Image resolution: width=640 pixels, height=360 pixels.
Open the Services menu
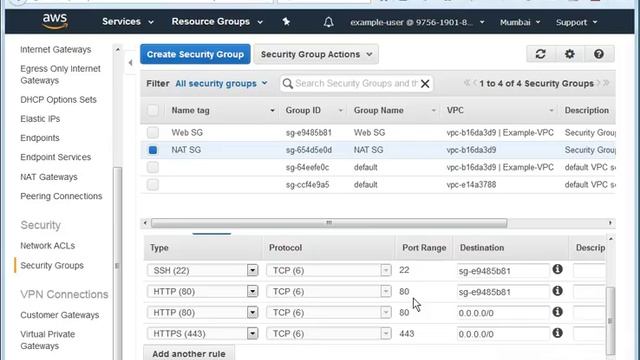point(128,22)
